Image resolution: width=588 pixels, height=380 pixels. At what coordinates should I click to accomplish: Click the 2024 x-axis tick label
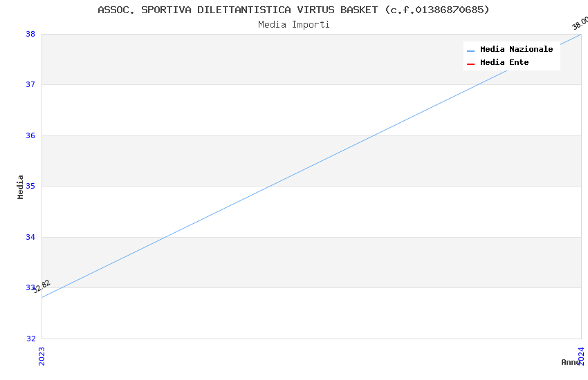click(x=581, y=356)
